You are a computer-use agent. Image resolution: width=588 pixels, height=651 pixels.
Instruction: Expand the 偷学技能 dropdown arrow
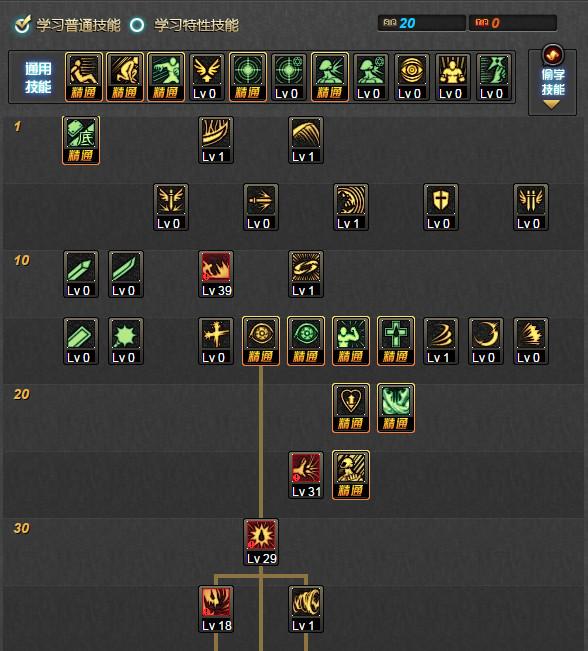[551, 104]
